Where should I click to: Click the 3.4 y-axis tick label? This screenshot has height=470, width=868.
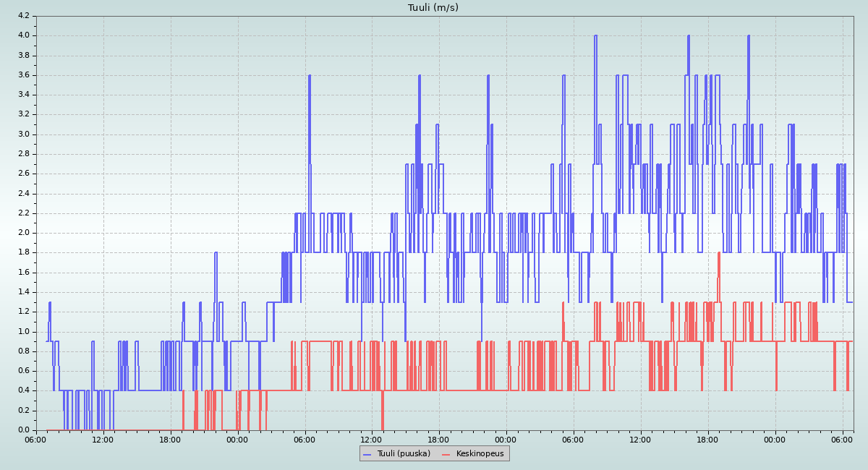tap(23, 94)
